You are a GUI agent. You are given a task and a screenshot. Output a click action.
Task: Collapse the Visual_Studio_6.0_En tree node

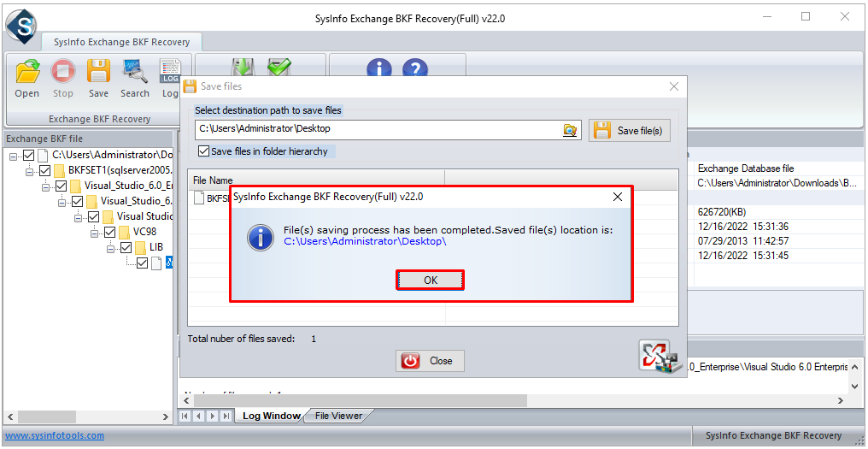coord(46,186)
